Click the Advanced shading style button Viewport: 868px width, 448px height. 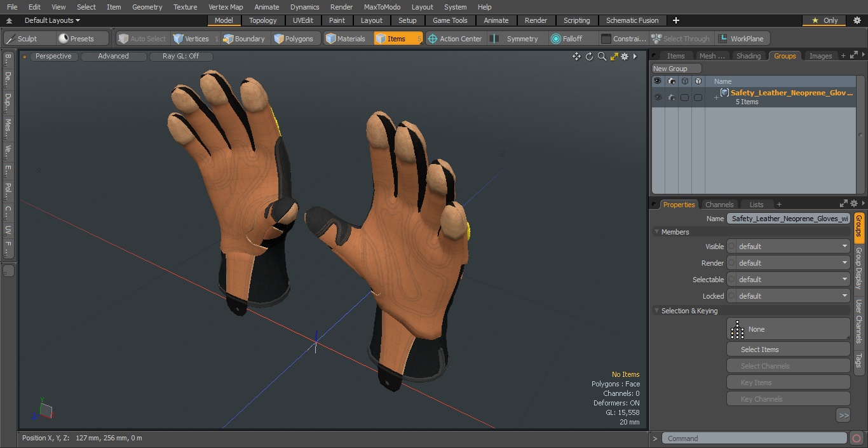pos(114,57)
